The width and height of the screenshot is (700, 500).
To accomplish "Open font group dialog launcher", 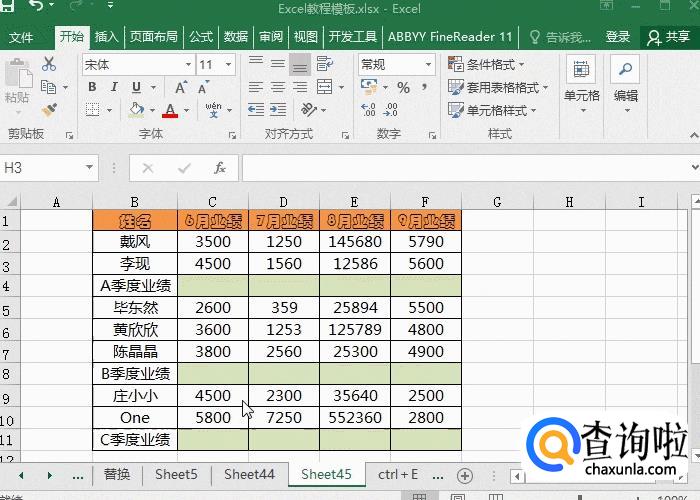I will [232, 135].
